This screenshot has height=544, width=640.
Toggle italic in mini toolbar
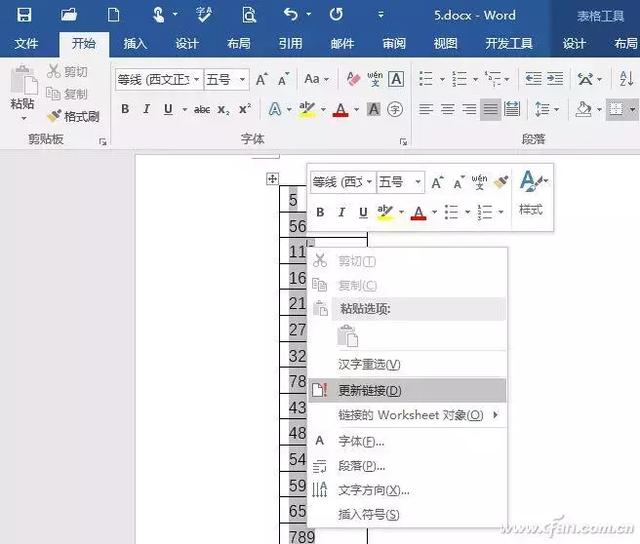tap(342, 212)
